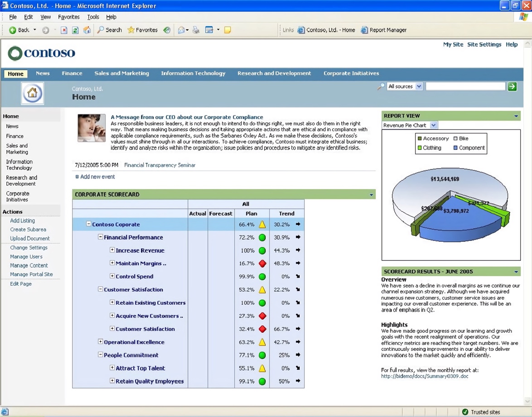Screen dimensions: 532x417
Task: Click the Component legend color swatch
Action: 456,148
